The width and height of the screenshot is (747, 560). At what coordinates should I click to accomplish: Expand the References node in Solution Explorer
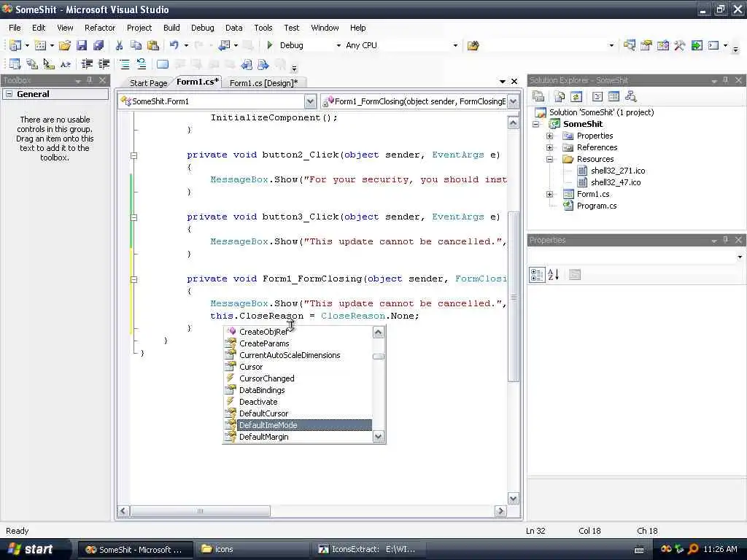(x=549, y=147)
